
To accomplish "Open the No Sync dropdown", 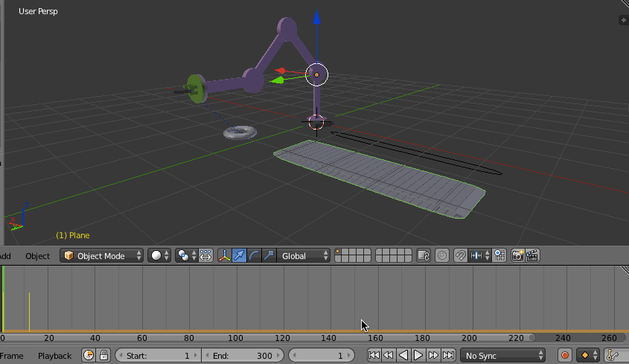I will (x=502, y=356).
